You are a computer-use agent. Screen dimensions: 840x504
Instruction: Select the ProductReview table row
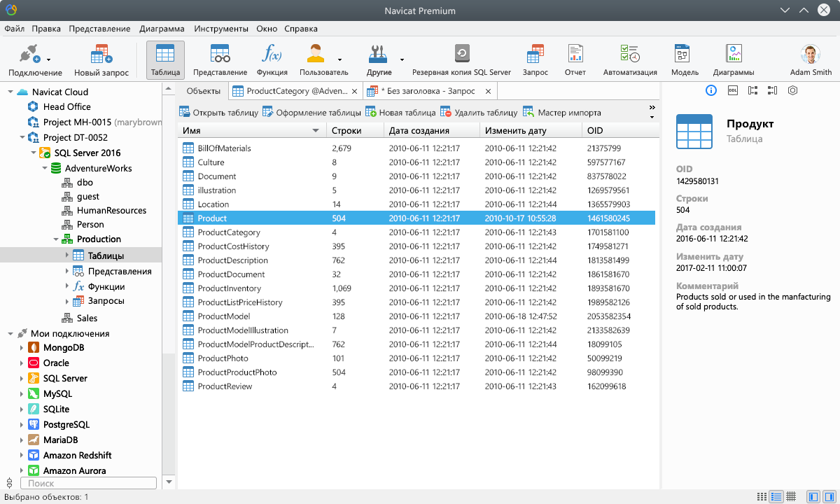[x=416, y=386]
